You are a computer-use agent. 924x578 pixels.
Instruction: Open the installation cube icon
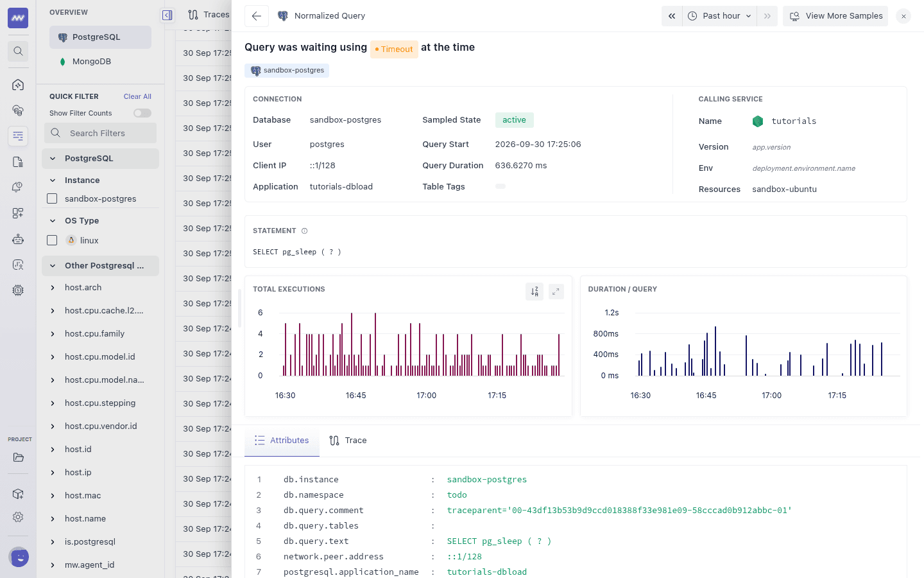[18, 494]
